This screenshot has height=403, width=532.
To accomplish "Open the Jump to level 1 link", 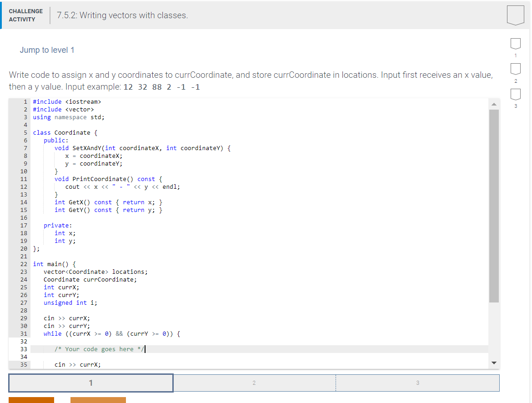I will point(47,50).
